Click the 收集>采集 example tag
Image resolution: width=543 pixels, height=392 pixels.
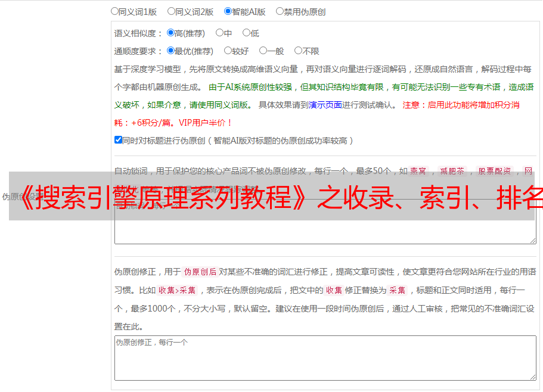pyautogui.click(x=177, y=290)
